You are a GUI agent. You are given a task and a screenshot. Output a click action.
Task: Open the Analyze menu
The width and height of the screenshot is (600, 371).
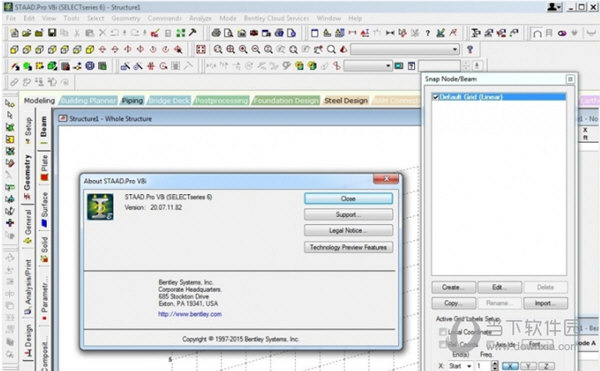(200, 18)
